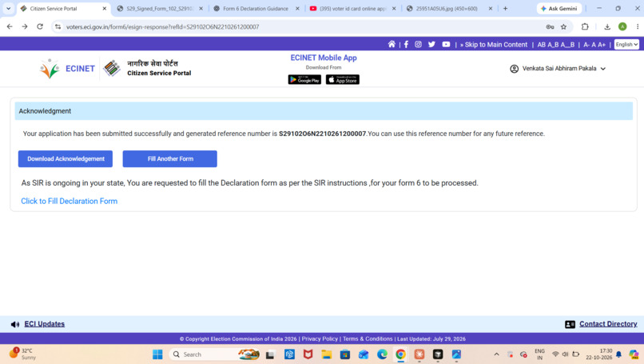Image resolution: width=644 pixels, height=364 pixels.
Task: Open clock showing 17:30 date
Action: coord(598,354)
